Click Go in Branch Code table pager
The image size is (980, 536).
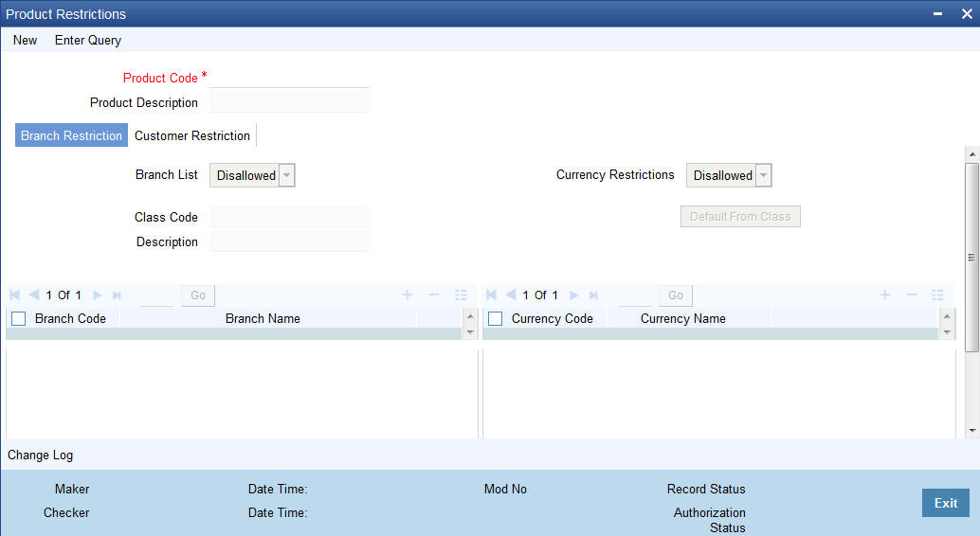point(197,295)
